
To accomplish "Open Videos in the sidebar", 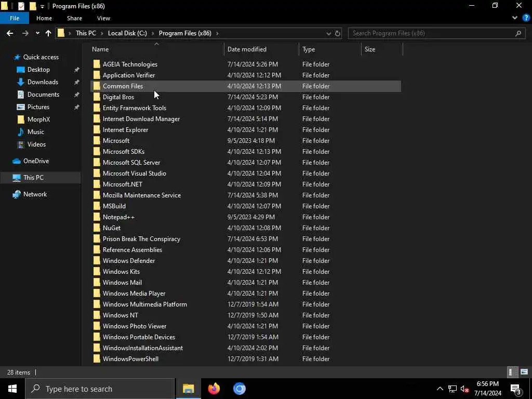I will [x=36, y=144].
